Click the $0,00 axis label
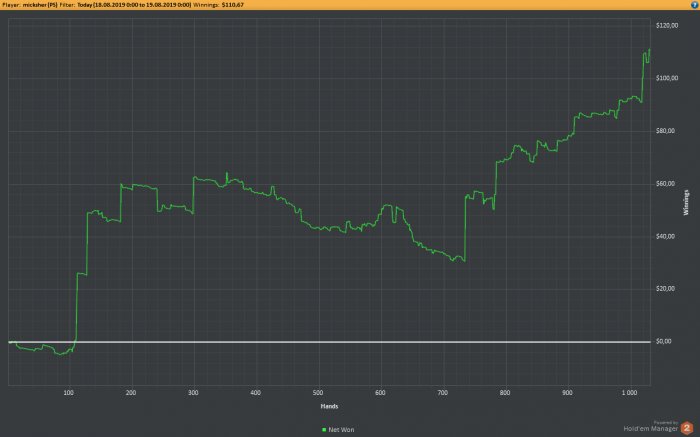Screen dimensions: 700x437 [664, 341]
